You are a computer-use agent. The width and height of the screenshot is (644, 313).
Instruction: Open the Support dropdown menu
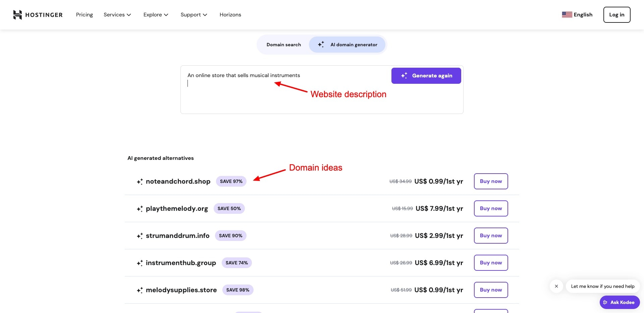[194, 15]
